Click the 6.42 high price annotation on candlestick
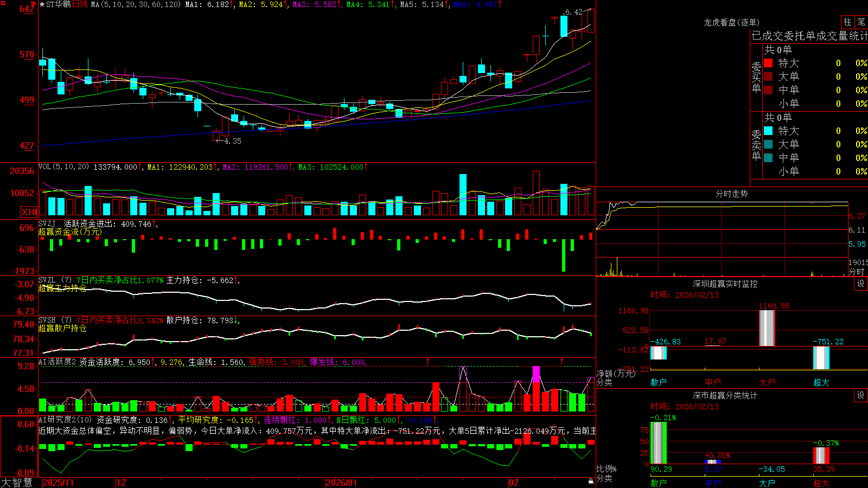The width and height of the screenshot is (868, 488). click(x=574, y=12)
